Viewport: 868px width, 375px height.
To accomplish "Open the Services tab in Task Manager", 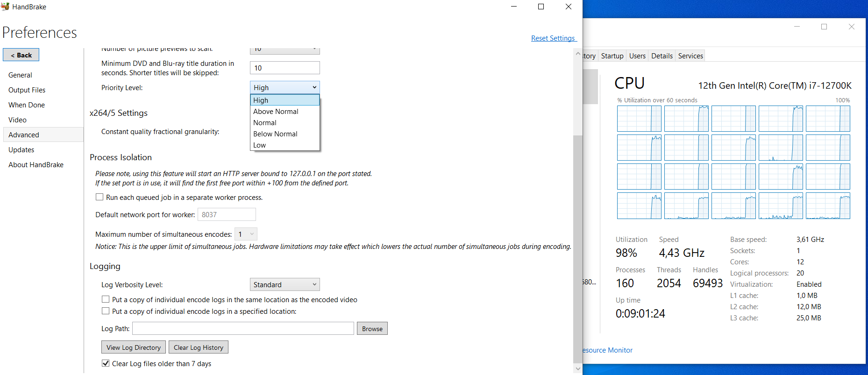I will (690, 56).
